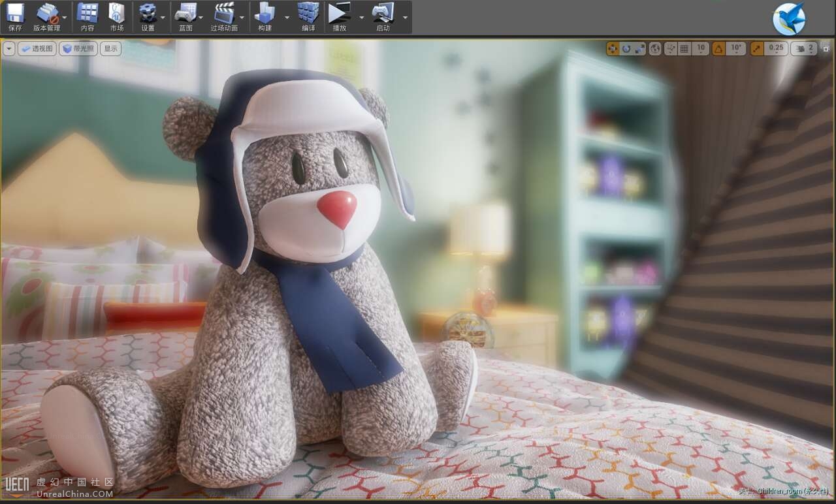The width and height of the screenshot is (836, 504).
Task: Toggle surface snapping in viewport toolbar
Action: 671,48
